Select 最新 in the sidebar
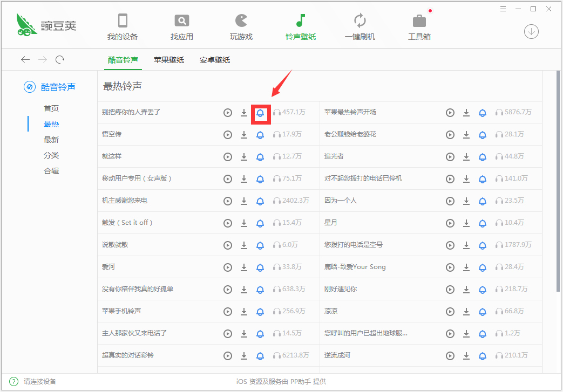Image resolution: width=563 pixels, height=392 pixels. pos(51,139)
